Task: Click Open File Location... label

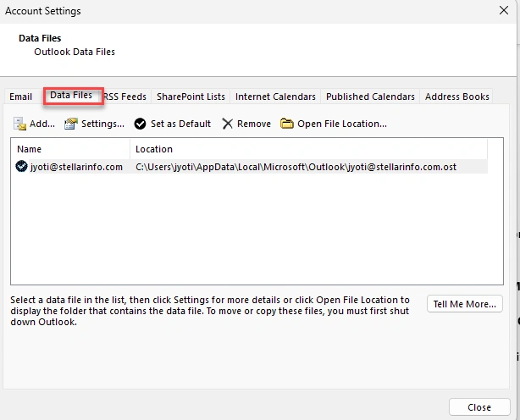Action: (342, 124)
